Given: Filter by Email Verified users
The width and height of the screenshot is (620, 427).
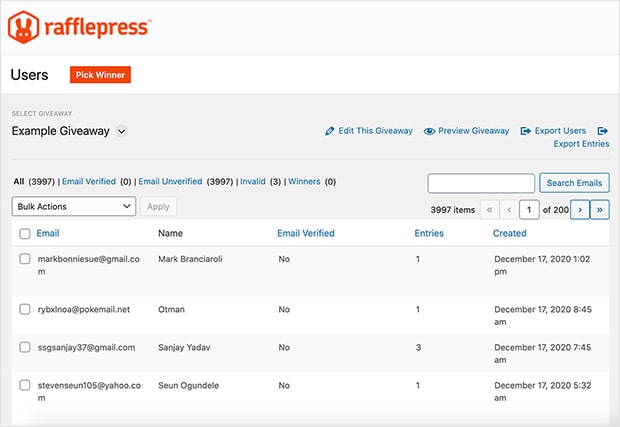Looking at the screenshot, I should (x=89, y=181).
